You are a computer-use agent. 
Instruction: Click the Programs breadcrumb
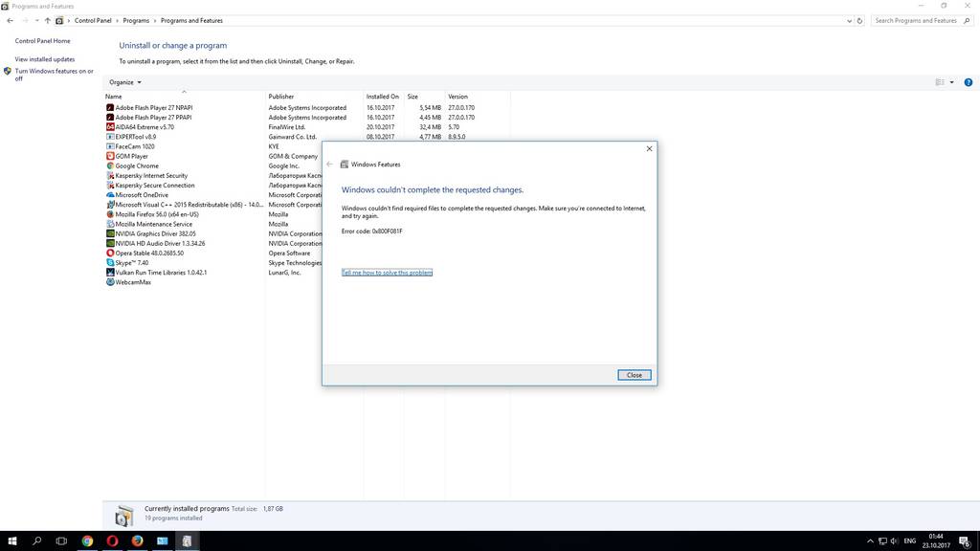click(136, 21)
